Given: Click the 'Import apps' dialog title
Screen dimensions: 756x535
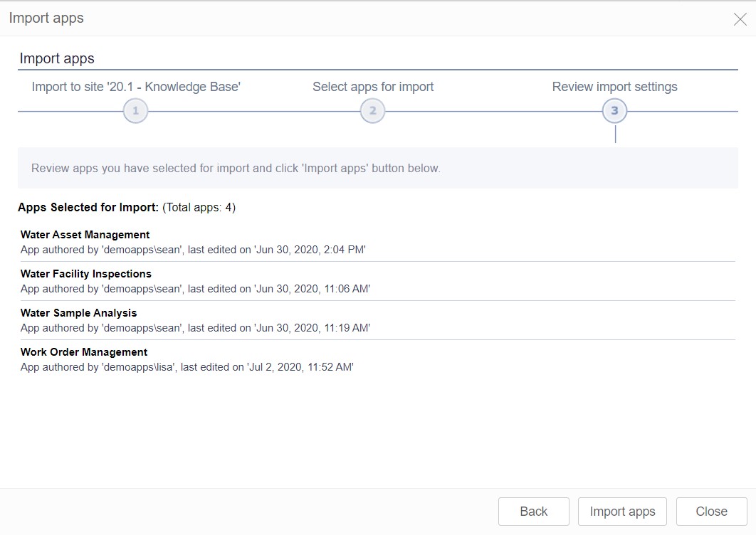Looking at the screenshot, I should click(x=46, y=18).
